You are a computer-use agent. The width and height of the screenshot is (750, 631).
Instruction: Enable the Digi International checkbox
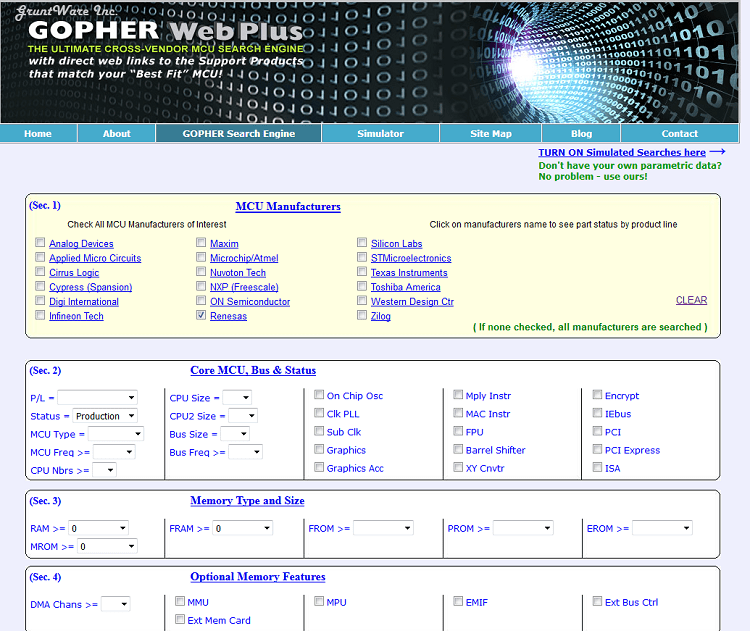[x=40, y=300]
